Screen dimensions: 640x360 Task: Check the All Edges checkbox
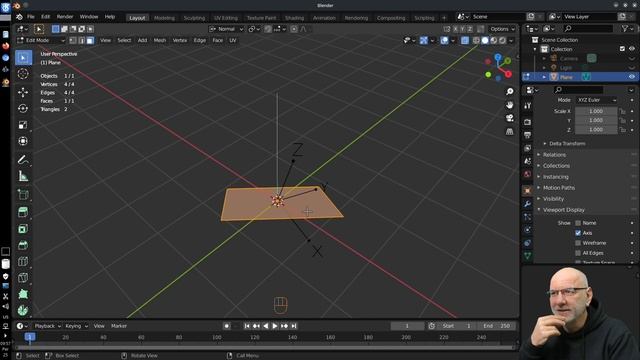tap(578, 253)
